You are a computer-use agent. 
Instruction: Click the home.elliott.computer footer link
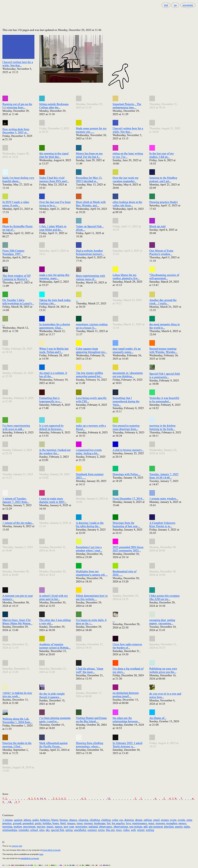pyautogui.click(x=51, y=850)
